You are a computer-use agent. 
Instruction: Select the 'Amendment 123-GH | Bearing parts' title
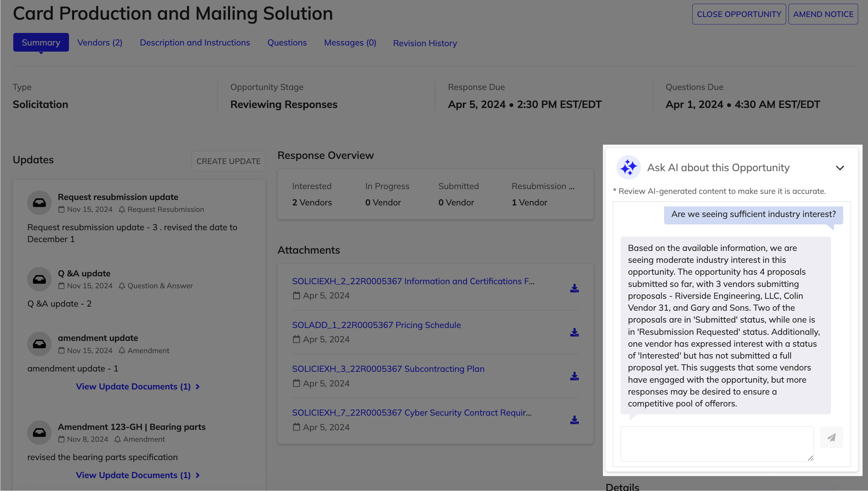tap(132, 427)
